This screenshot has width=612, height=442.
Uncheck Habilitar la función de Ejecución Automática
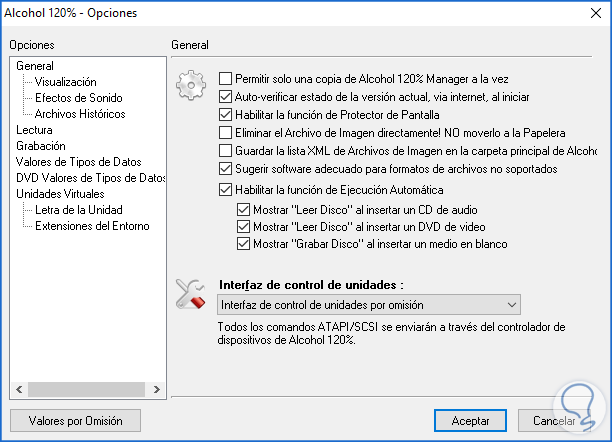(x=225, y=190)
